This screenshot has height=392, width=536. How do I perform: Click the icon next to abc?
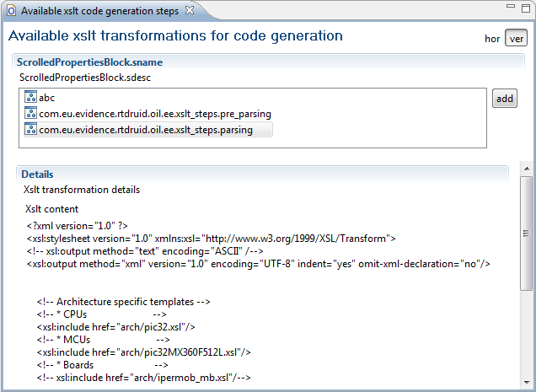coord(30,97)
